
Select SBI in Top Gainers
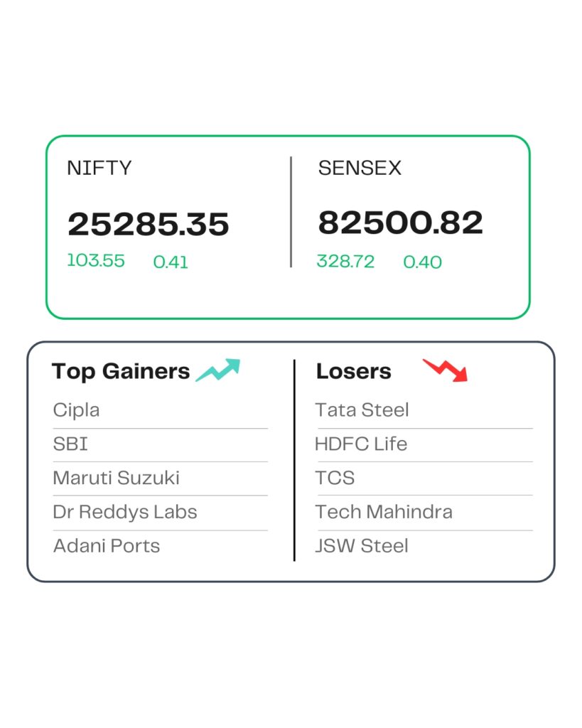pos(70,444)
